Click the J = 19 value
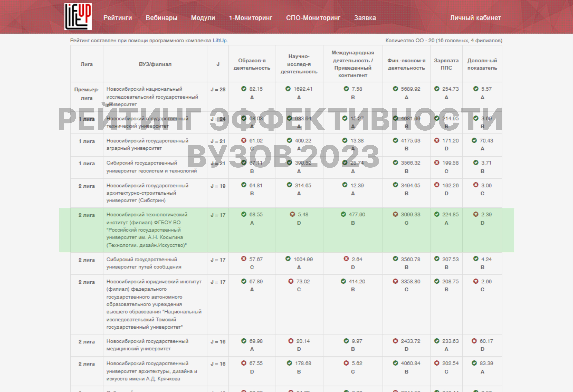The width and height of the screenshot is (573, 392). (x=218, y=186)
